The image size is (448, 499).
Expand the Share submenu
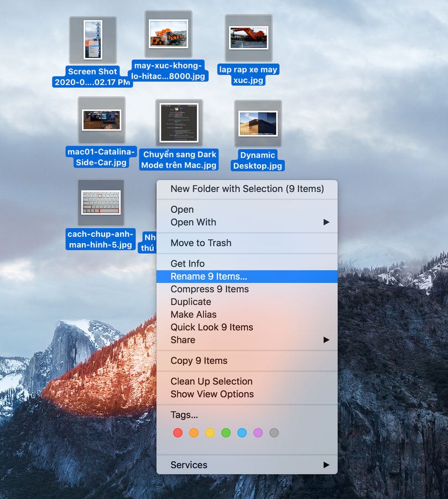[183, 340]
